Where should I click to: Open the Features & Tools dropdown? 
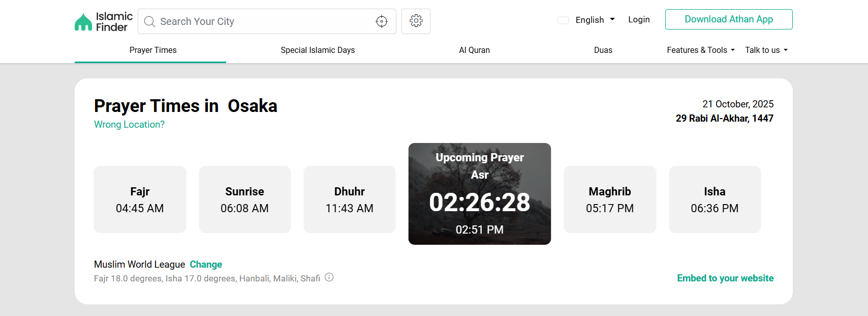point(700,50)
